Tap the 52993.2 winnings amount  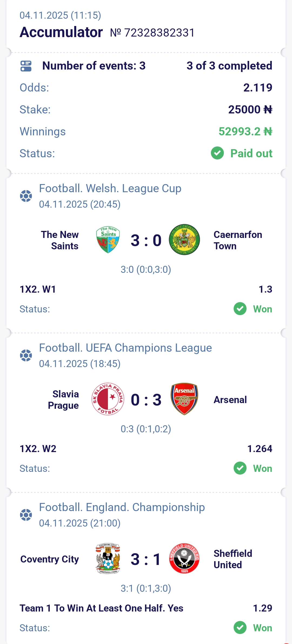click(x=245, y=132)
